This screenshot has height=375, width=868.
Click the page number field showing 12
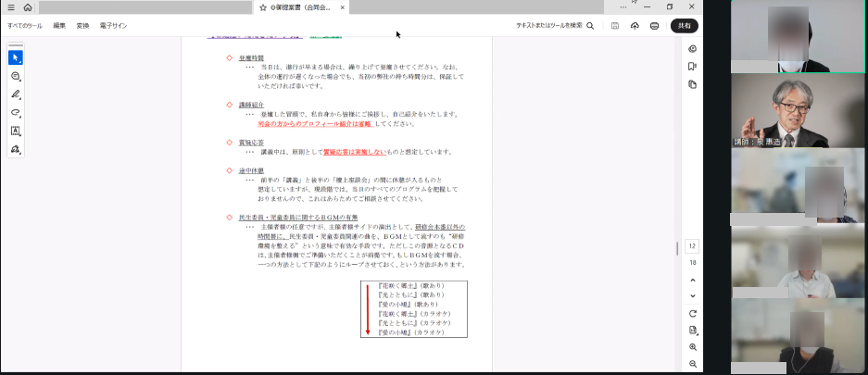pos(692,246)
